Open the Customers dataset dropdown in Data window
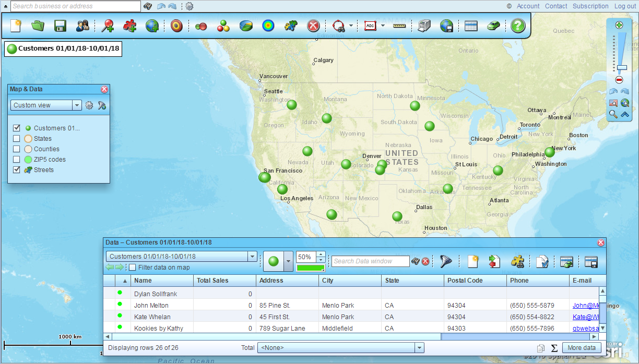The image size is (639, 364). (x=252, y=257)
